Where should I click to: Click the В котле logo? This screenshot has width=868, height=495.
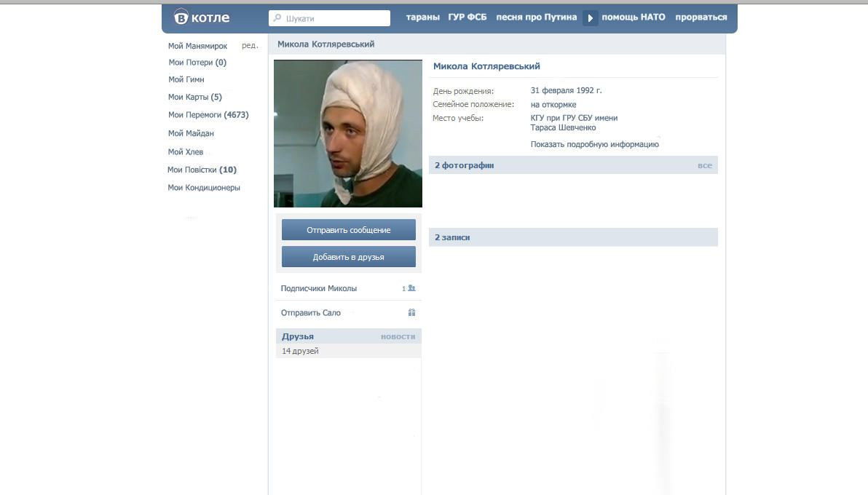click(202, 17)
